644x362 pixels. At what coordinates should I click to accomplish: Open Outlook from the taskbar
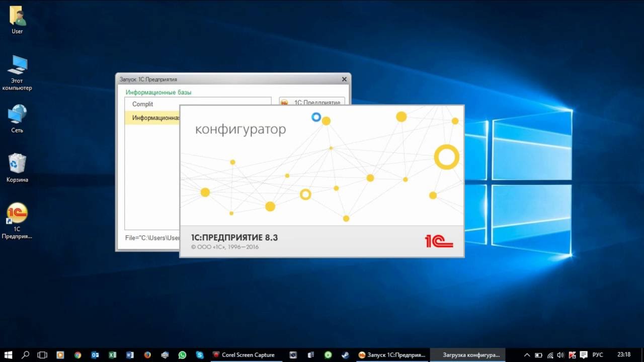point(95,355)
